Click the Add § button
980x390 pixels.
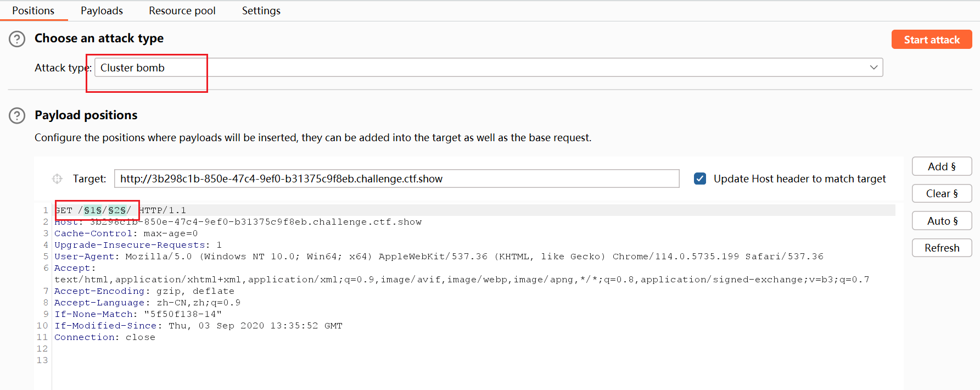[942, 166]
